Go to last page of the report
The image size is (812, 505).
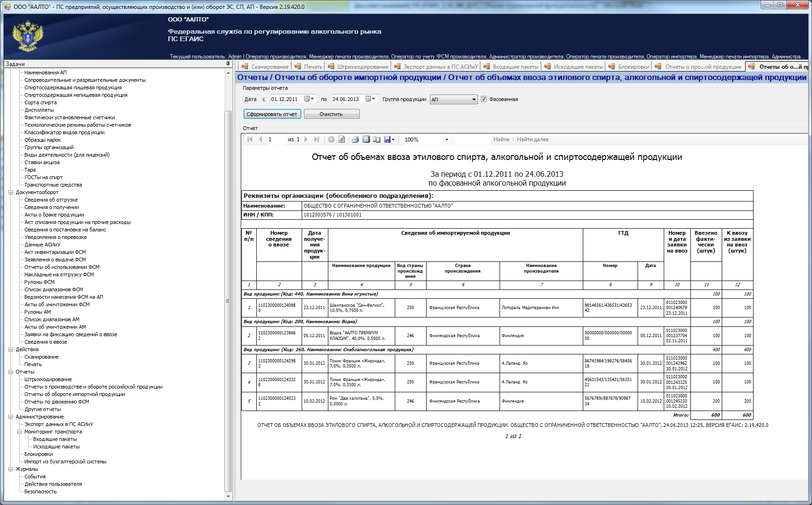click(317, 139)
